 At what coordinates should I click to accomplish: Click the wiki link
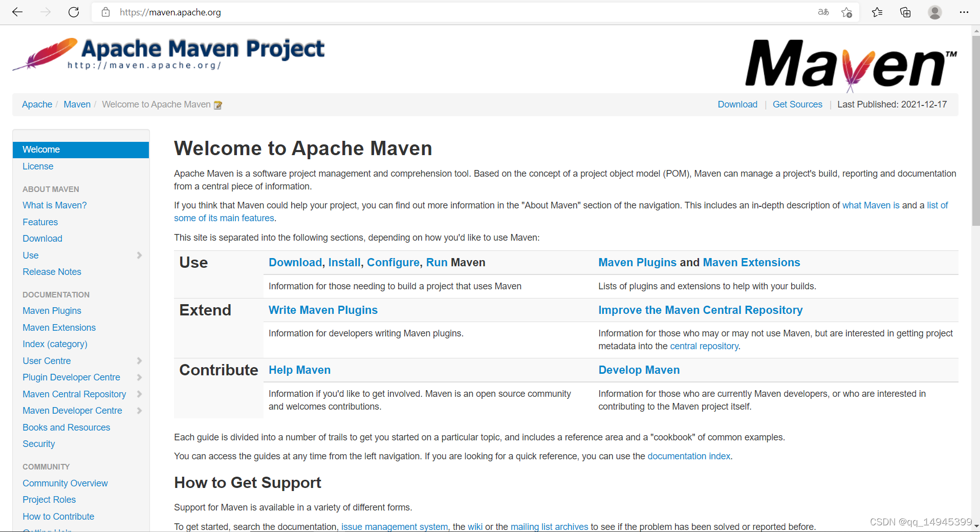tap(475, 527)
